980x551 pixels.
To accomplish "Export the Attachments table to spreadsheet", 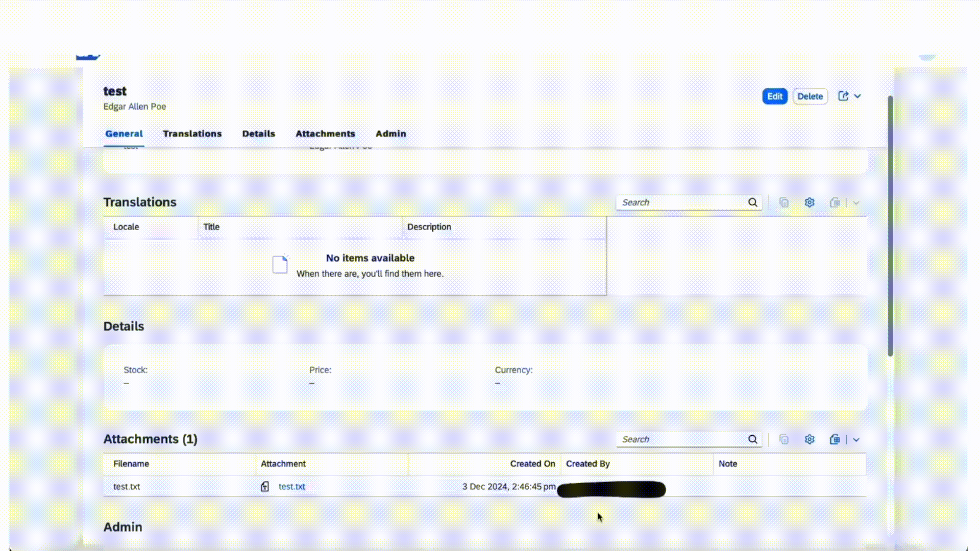I will [835, 439].
